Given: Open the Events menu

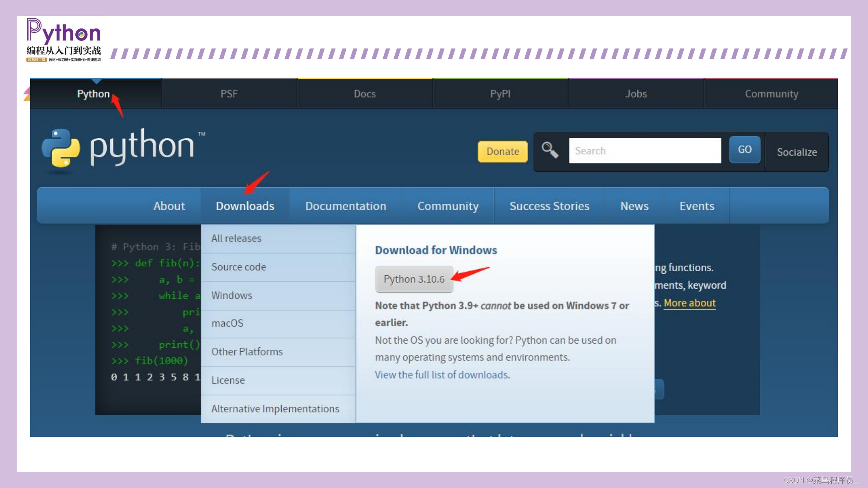Looking at the screenshot, I should pos(697,206).
